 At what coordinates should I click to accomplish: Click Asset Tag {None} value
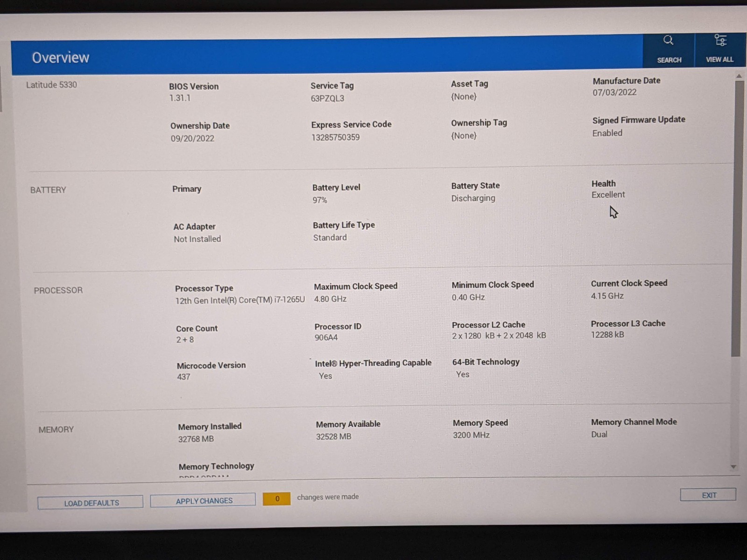464,97
